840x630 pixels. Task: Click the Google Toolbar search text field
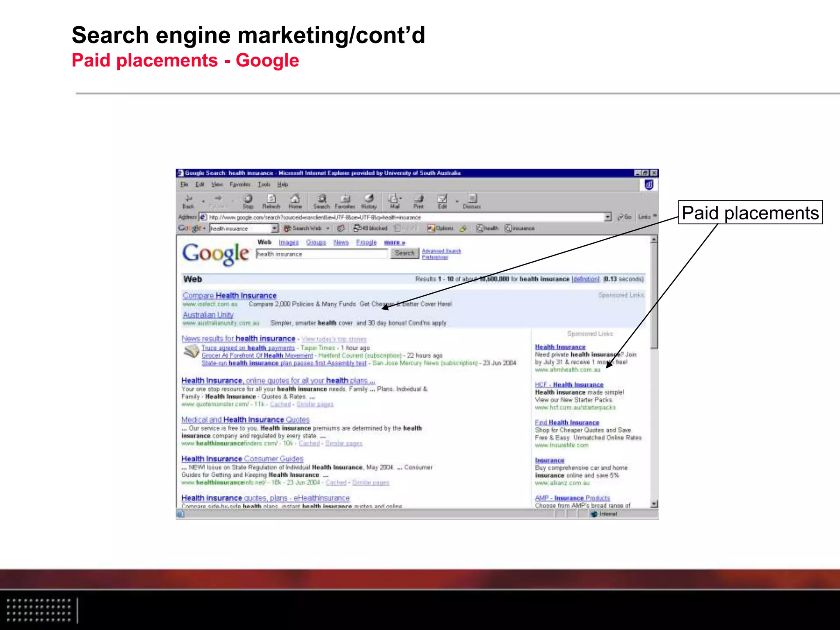[240, 228]
